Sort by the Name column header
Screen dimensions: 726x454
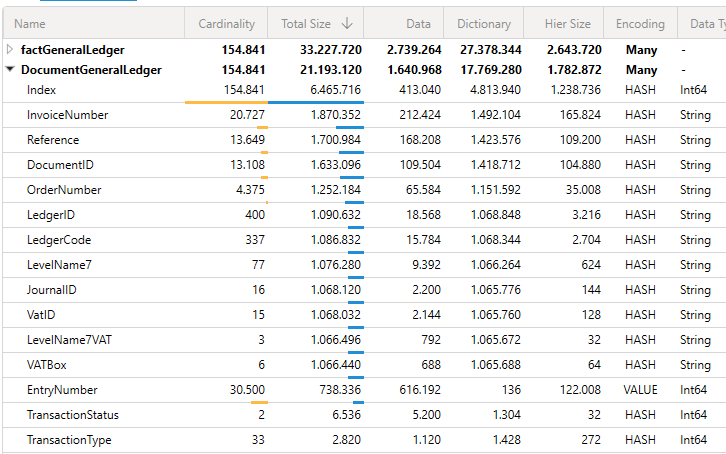tap(30, 23)
